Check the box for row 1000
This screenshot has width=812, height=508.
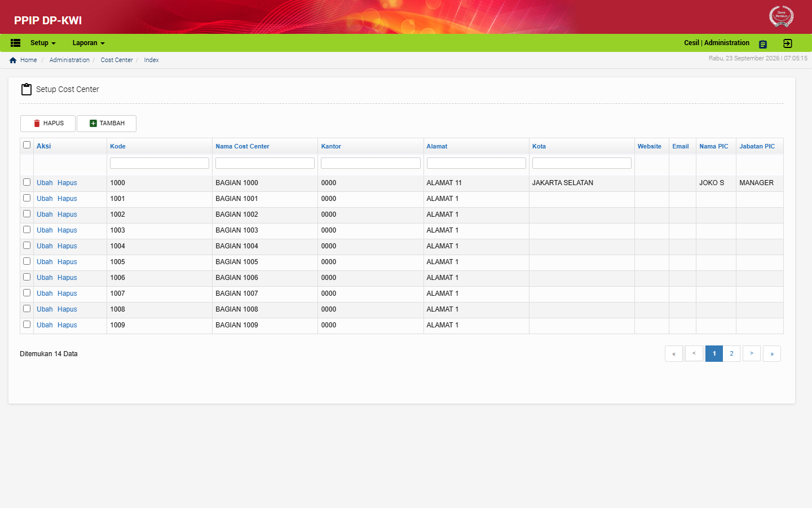tap(27, 182)
